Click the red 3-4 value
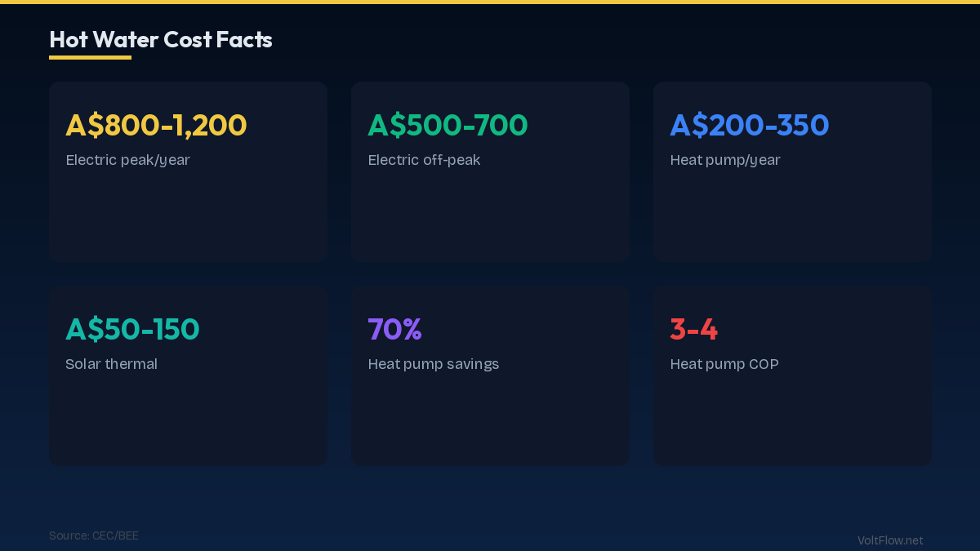Image resolution: width=980 pixels, height=551 pixels. click(x=693, y=329)
